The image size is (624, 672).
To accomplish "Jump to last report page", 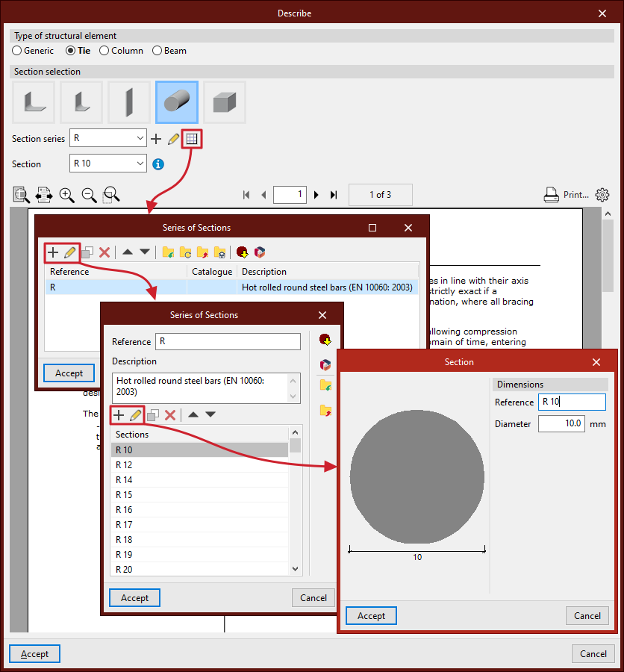I will (334, 195).
